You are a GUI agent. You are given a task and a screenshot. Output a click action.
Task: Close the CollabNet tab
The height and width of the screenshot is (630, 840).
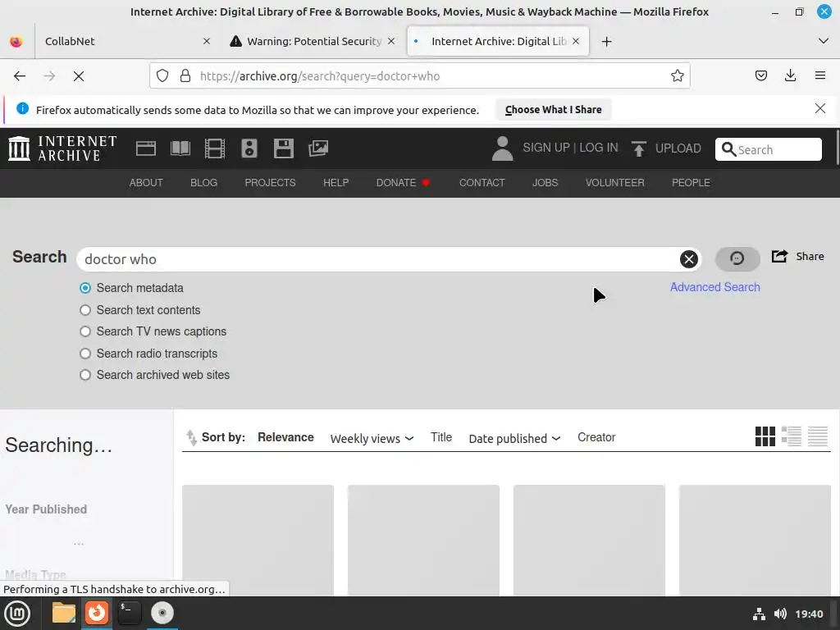pyautogui.click(x=206, y=41)
